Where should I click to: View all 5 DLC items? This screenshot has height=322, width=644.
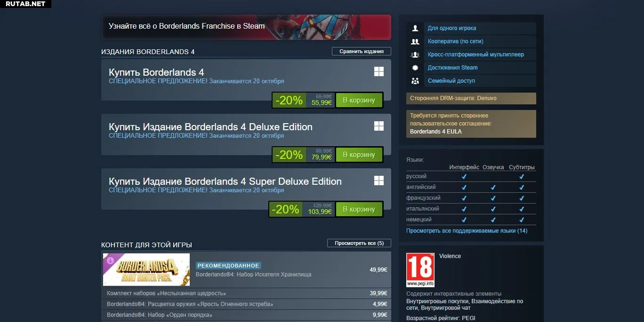359,243
